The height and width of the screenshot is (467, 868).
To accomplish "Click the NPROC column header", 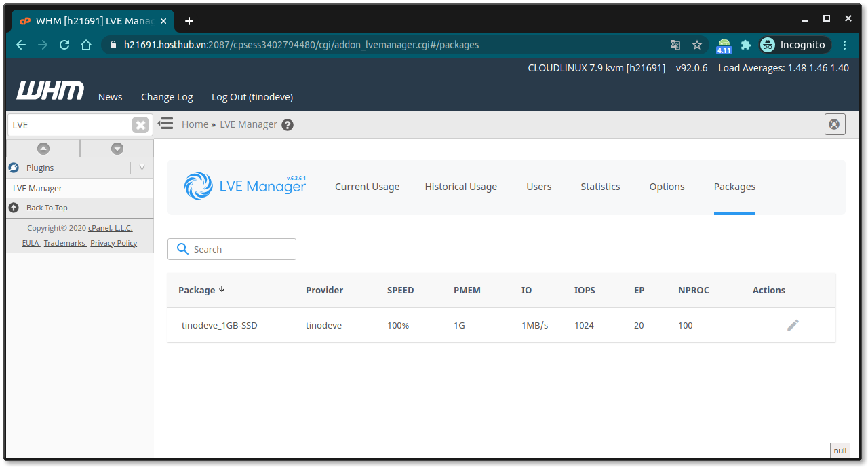I will click(x=694, y=290).
